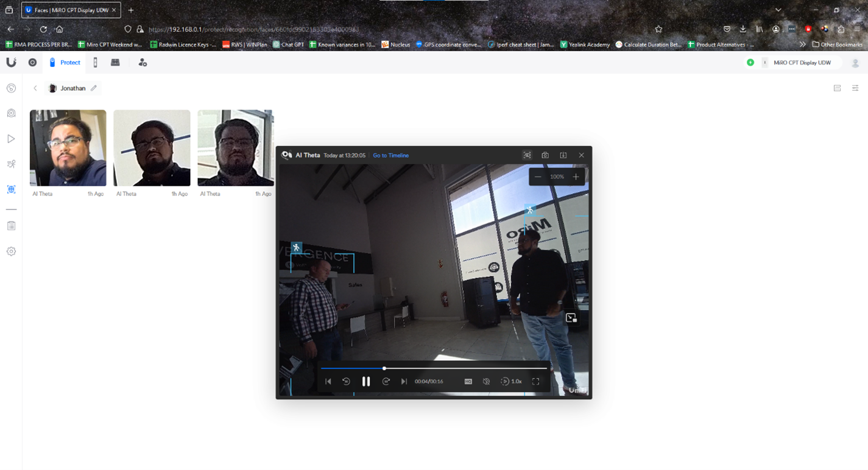Toggle smart detection overlay in player header
868x470 pixels.
click(527, 155)
